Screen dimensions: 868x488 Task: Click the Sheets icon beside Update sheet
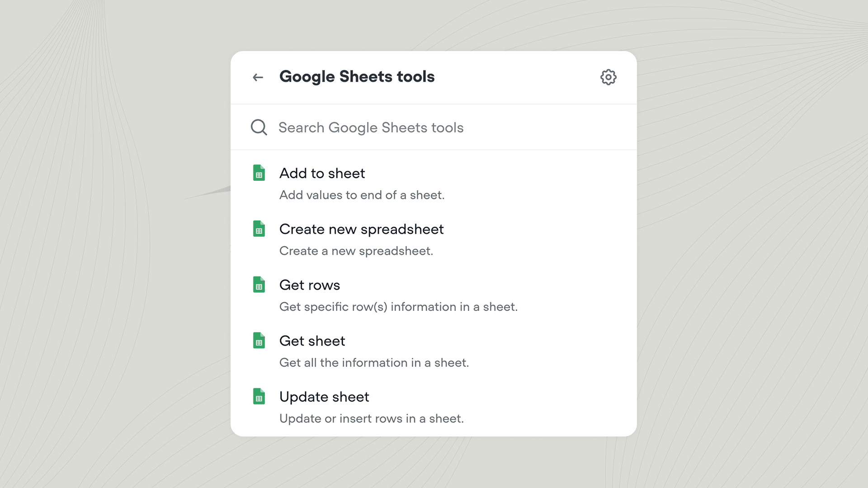(x=259, y=396)
